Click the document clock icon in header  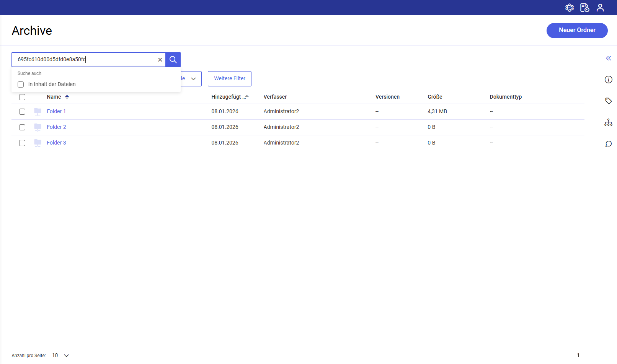pyautogui.click(x=584, y=8)
